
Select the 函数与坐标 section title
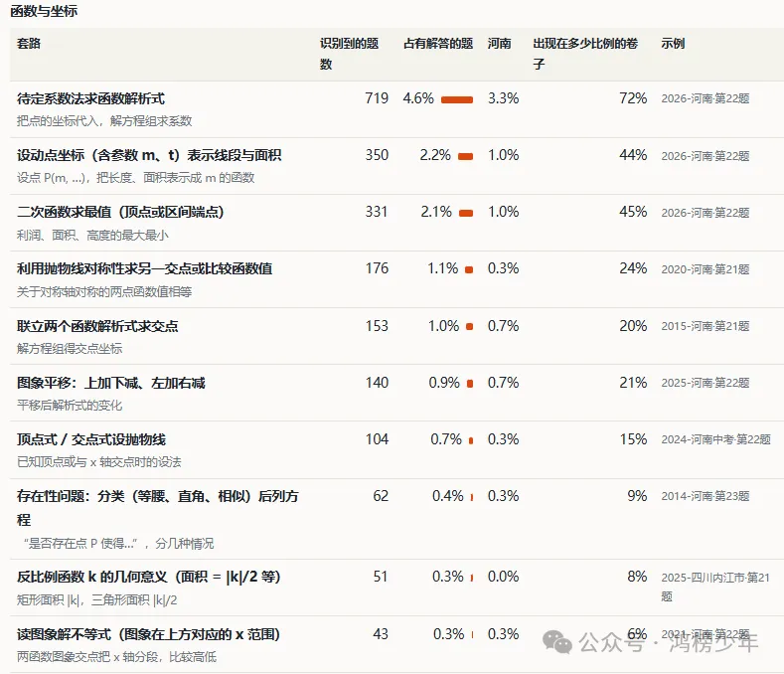point(44,11)
